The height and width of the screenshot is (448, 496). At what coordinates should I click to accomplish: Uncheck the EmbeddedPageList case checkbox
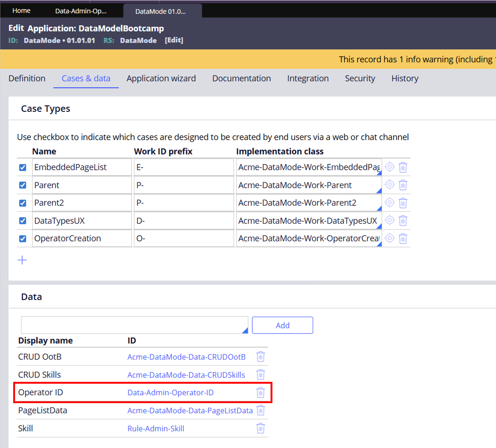coord(23,168)
